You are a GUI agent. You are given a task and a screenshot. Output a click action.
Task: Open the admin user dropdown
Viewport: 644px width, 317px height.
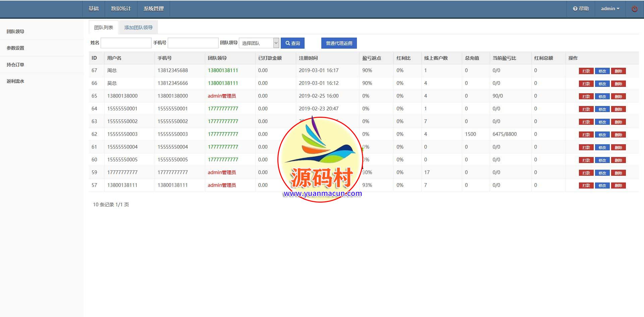tap(610, 9)
